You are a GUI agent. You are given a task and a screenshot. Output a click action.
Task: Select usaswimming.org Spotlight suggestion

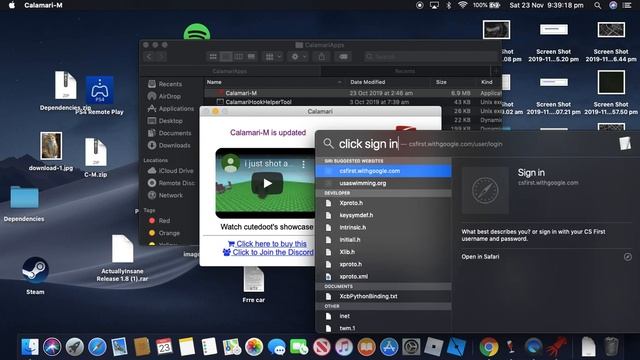coord(383,183)
